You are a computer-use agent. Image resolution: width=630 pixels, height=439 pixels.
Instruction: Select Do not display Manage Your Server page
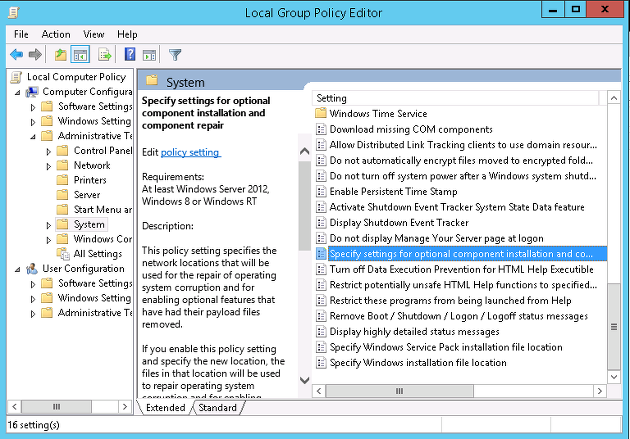436,238
